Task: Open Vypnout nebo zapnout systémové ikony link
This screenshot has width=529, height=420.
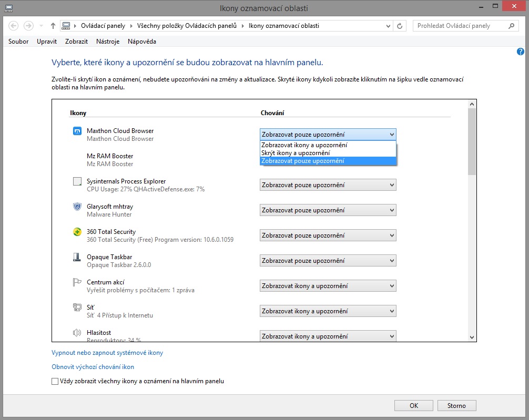Action: pyautogui.click(x=107, y=353)
